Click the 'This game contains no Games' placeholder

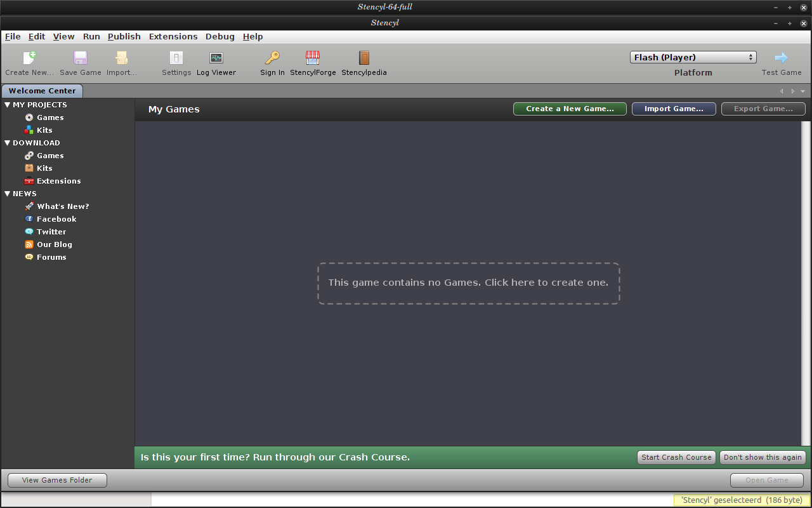468,283
